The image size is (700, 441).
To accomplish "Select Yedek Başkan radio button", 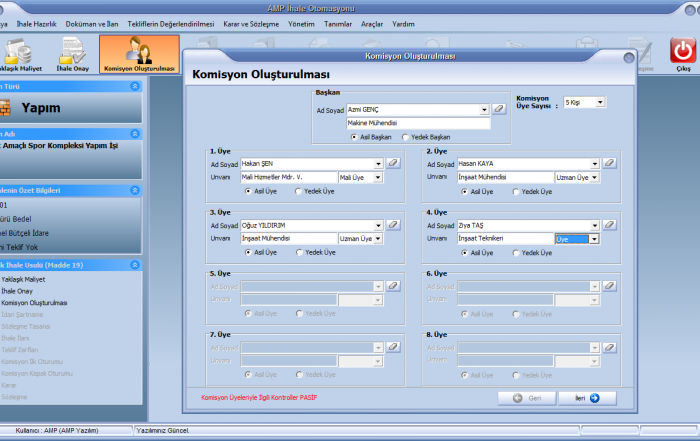I will tap(404, 137).
